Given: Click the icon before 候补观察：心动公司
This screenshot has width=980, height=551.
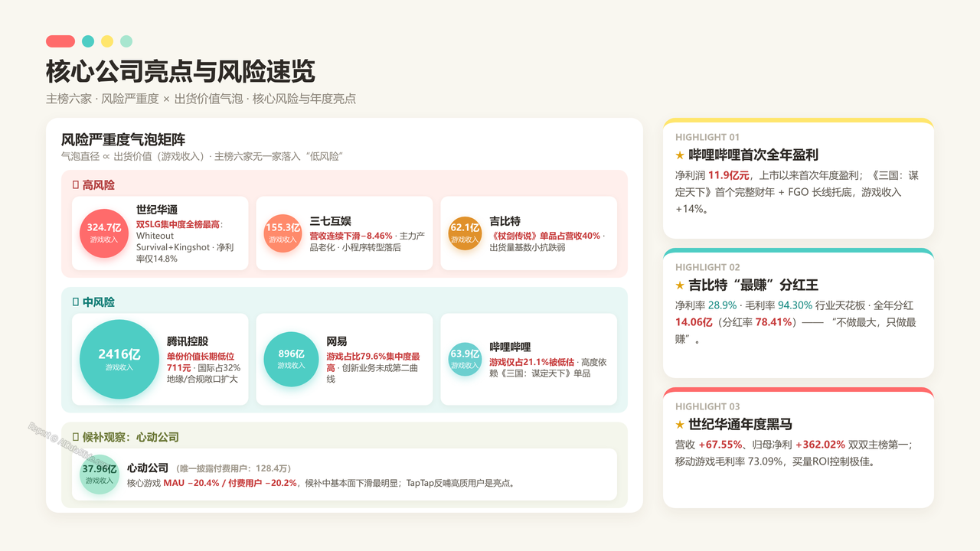Looking at the screenshot, I should pyautogui.click(x=75, y=437).
